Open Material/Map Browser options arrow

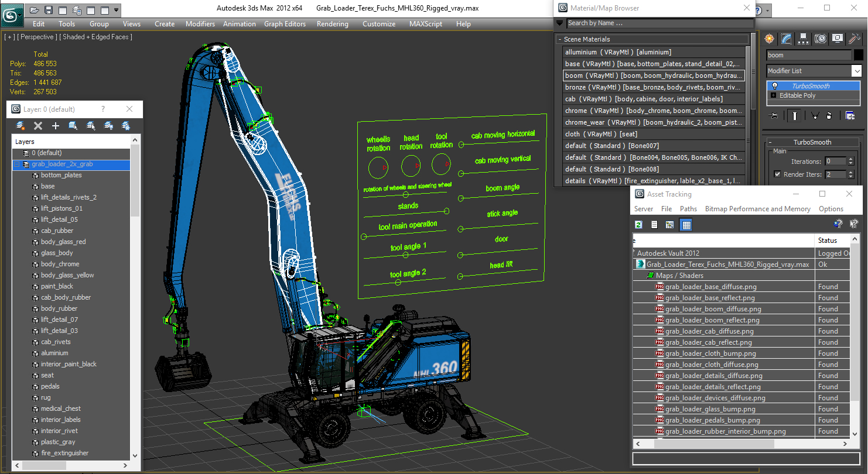click(560, 23)
